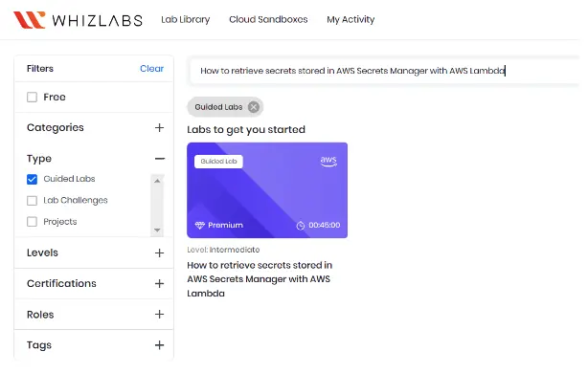Uncheck the Guided Labs checkbox
Screen dimensions: 588x373
[x=33, y=180]
